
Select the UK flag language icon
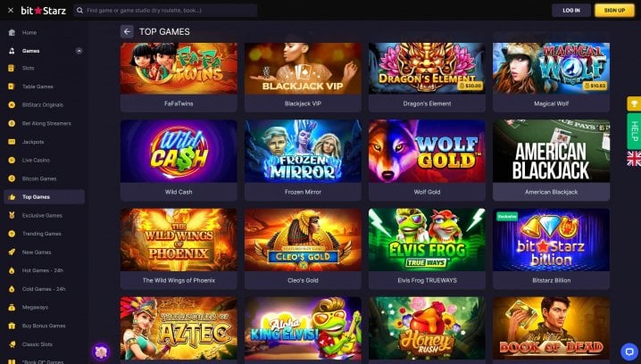click(x=634, y=158)
